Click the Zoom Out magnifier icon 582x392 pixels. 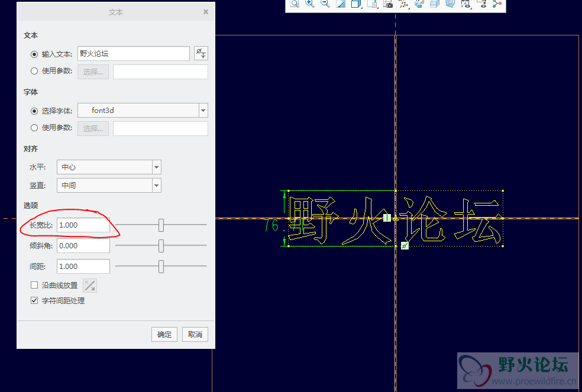click(325, 4)
